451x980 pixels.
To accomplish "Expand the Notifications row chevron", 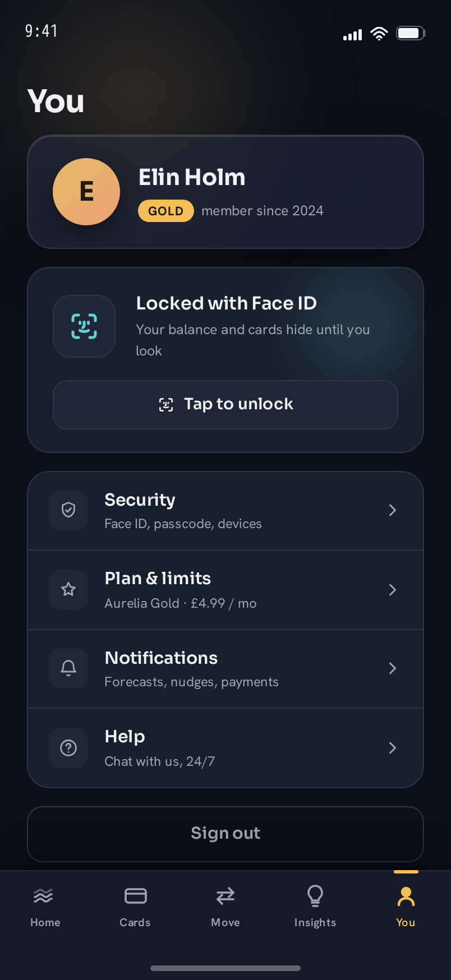I will pyautogui.click(x=393, y=668).
